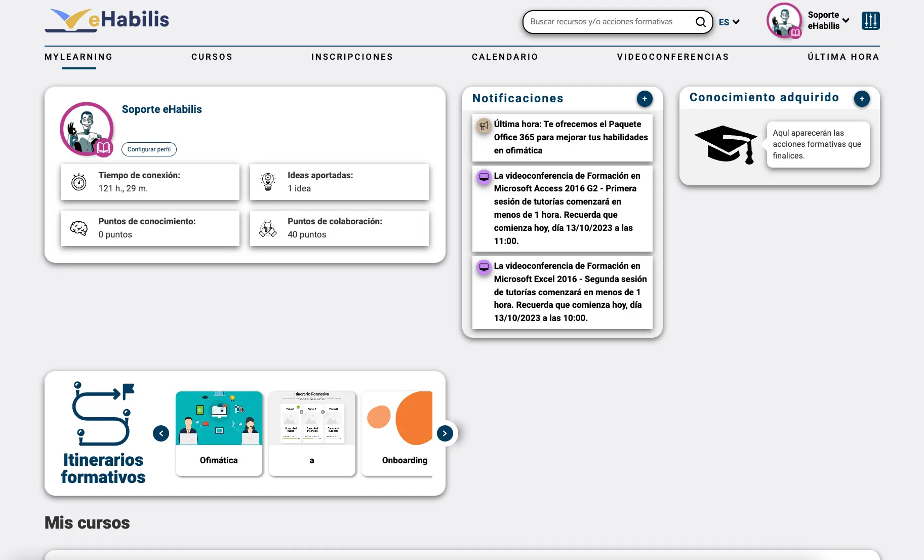924x560 pixels.
Task: Click the 'Puntos de colaboración:' label
Action: (x=335, y=221)
